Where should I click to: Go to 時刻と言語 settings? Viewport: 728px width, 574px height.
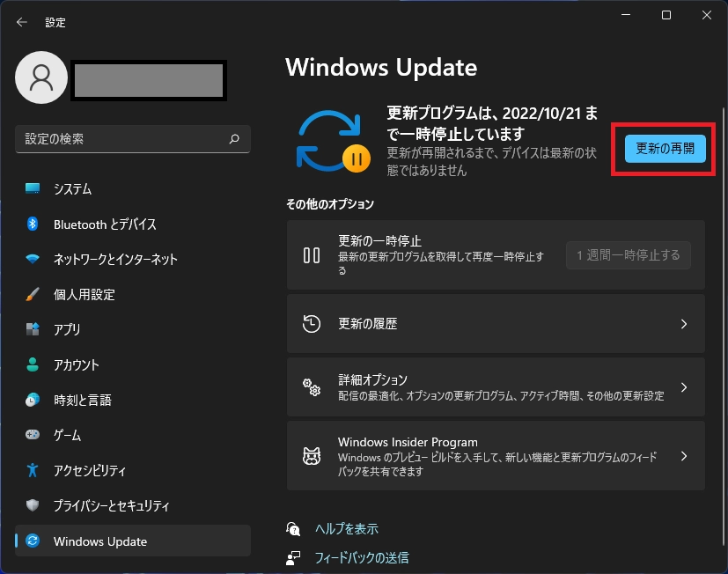[x=82, y=401]
